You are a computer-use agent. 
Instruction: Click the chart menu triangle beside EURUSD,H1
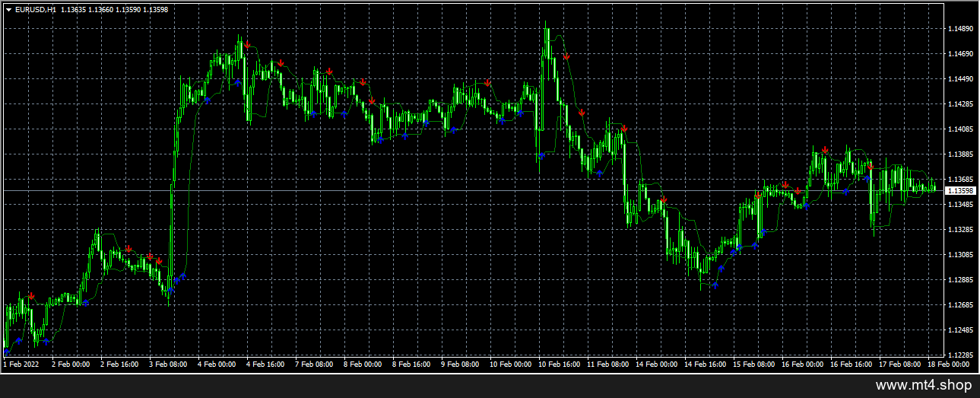click(x=8, y=10)
